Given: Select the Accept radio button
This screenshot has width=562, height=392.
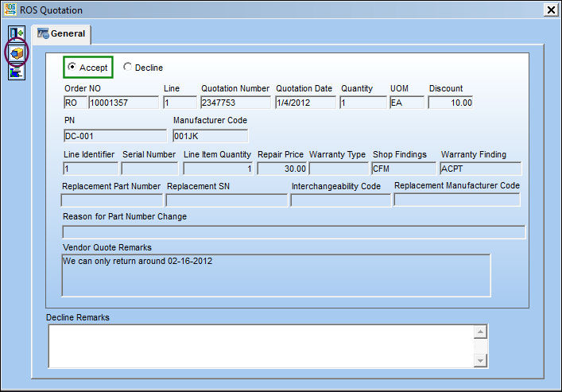Looking at the screenshot, I should pyautogui.click(x=72, y=67).
